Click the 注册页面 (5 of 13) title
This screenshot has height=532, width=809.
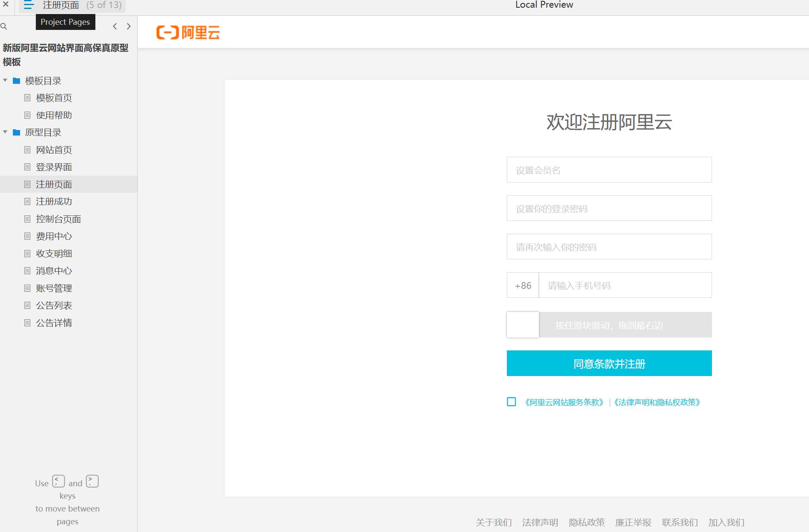pyautogui.click(x=82, y=5)
